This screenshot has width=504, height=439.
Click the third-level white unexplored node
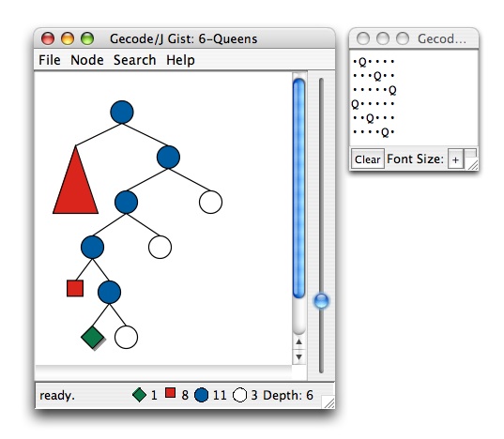(x=210, y=202)
